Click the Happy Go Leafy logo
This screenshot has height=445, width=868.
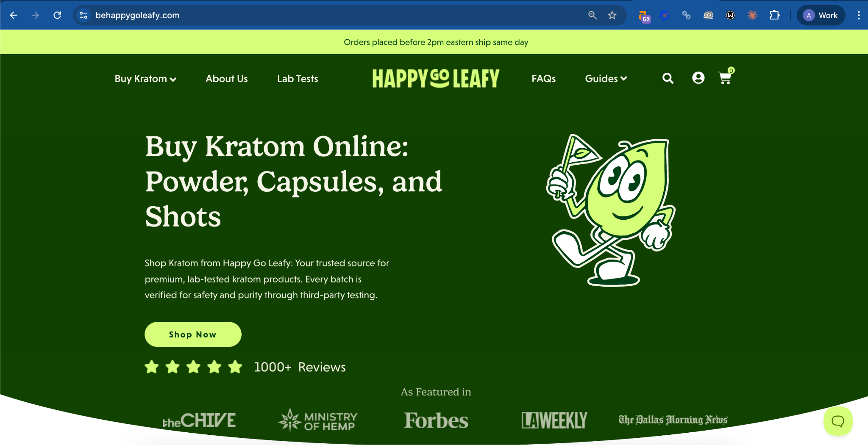click(436, 78)
